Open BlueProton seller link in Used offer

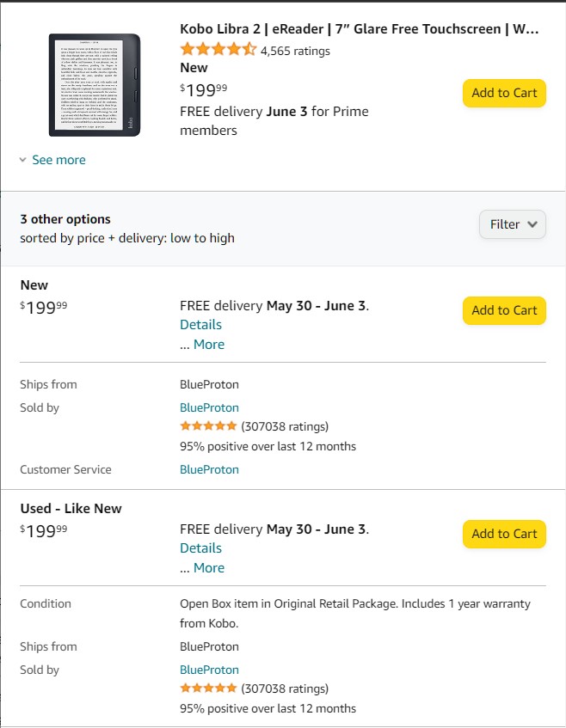coord(209,670)
